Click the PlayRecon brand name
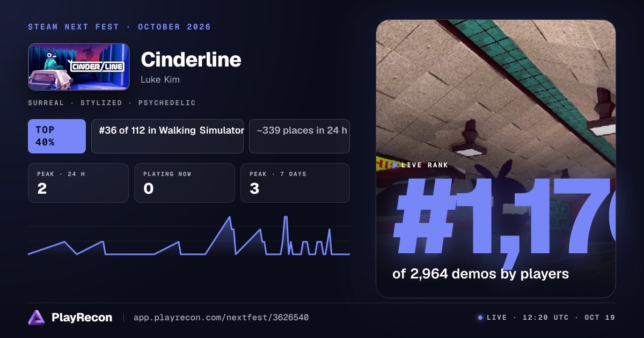Screen dimensions: 644x338 (82, 318)
